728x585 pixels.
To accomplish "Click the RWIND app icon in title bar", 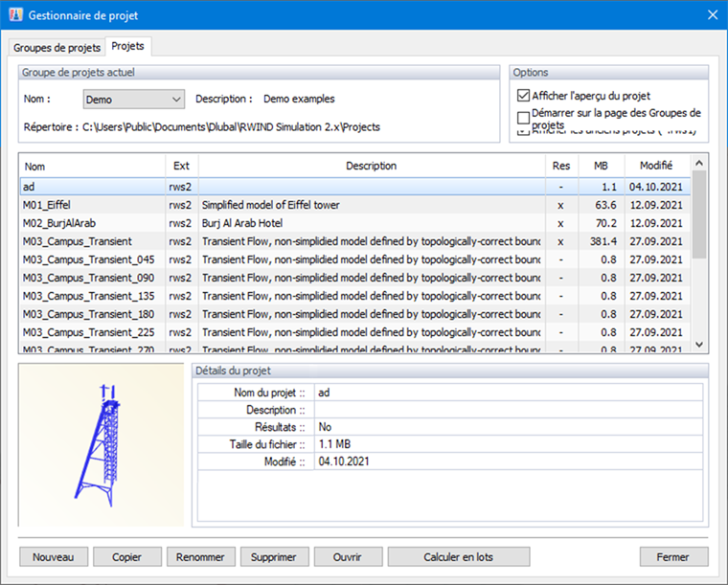I will [x=15, y=15].
